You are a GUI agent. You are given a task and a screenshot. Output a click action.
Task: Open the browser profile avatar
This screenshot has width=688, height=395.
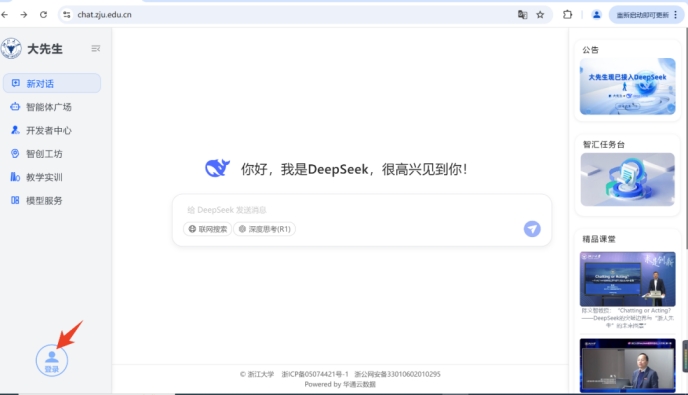point(596,14)
